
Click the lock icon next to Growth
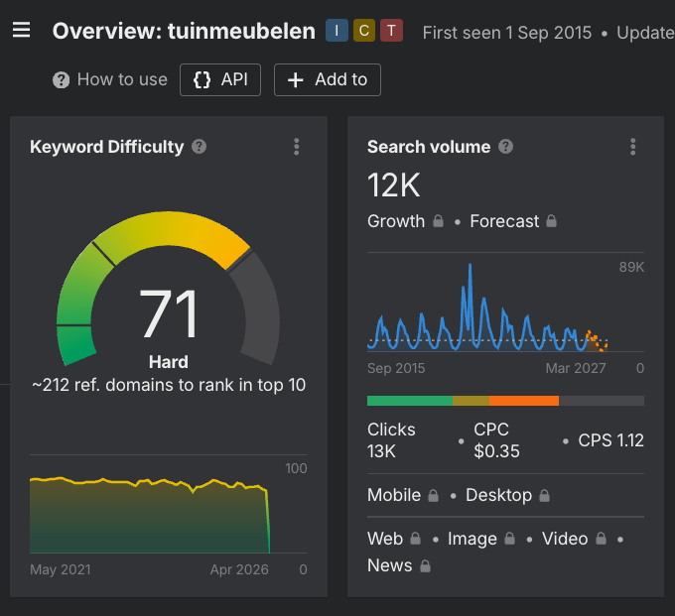coord(438,221)
